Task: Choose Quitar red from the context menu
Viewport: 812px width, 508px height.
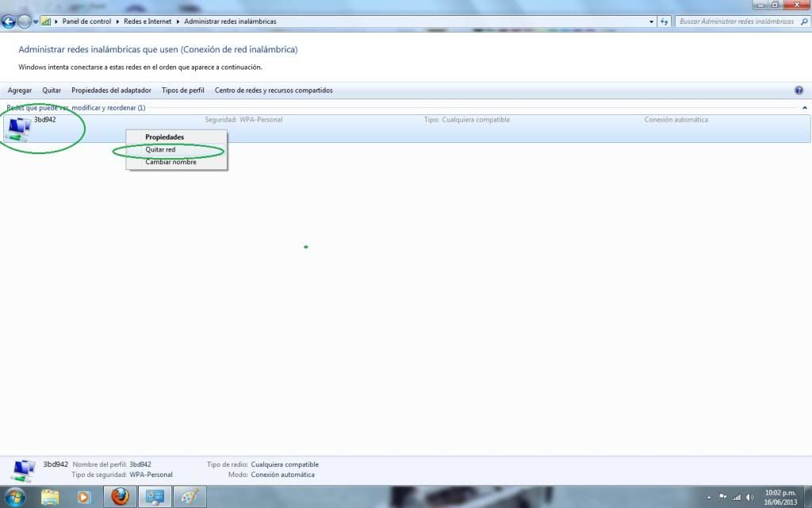Action: (x=177, y=149)
